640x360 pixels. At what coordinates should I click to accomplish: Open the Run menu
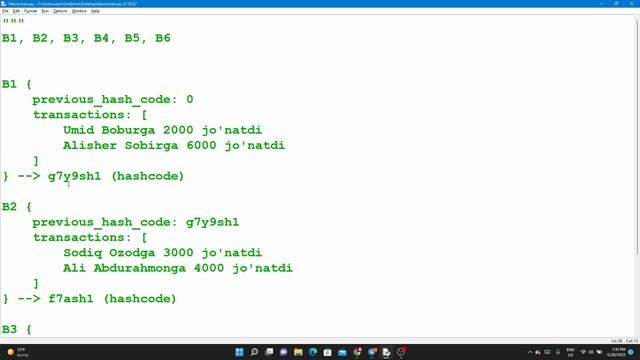click(45, 11)
